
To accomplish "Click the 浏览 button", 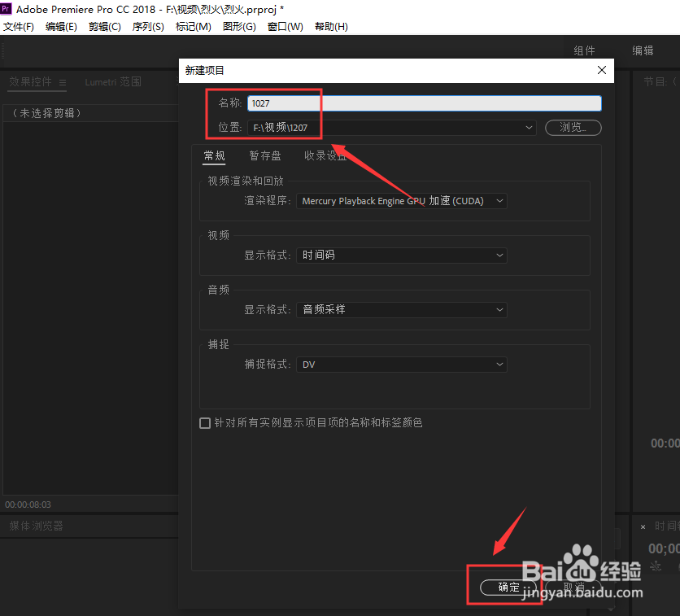I will 573,128.
